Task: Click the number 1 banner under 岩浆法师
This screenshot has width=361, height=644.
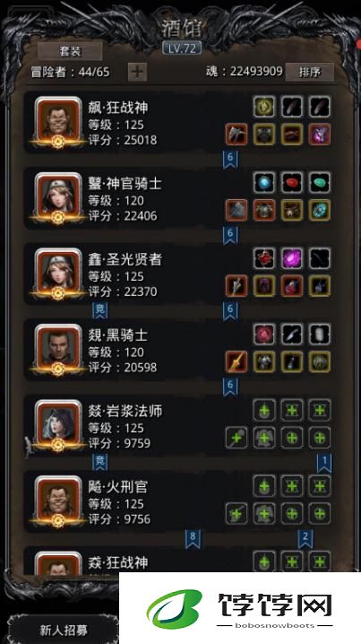Action: (324, 462)
